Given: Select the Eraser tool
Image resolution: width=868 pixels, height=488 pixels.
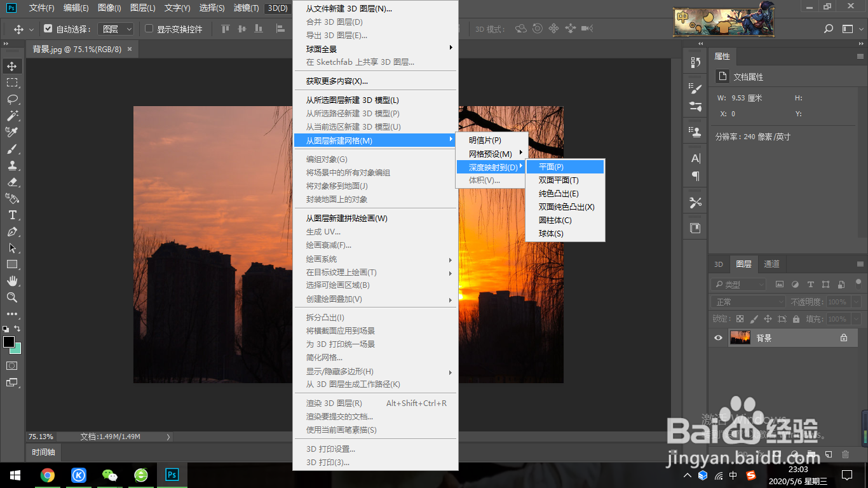Looking at the screenshot, I should (12, 182).
